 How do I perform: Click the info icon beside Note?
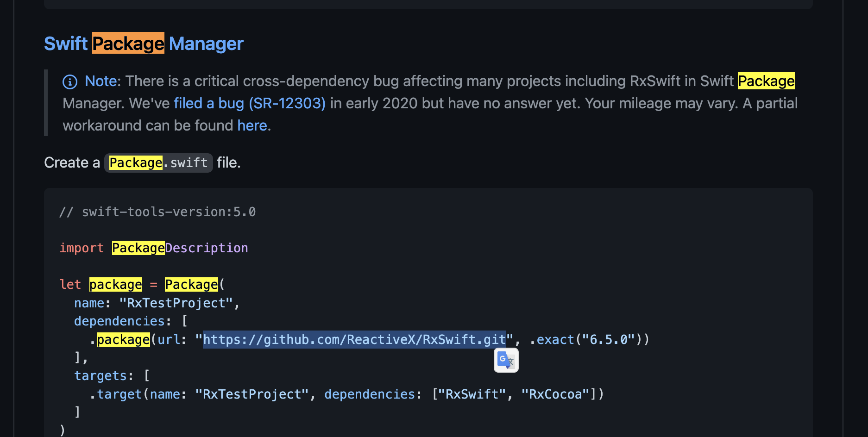pyautogui.click(x=70, y=82)
